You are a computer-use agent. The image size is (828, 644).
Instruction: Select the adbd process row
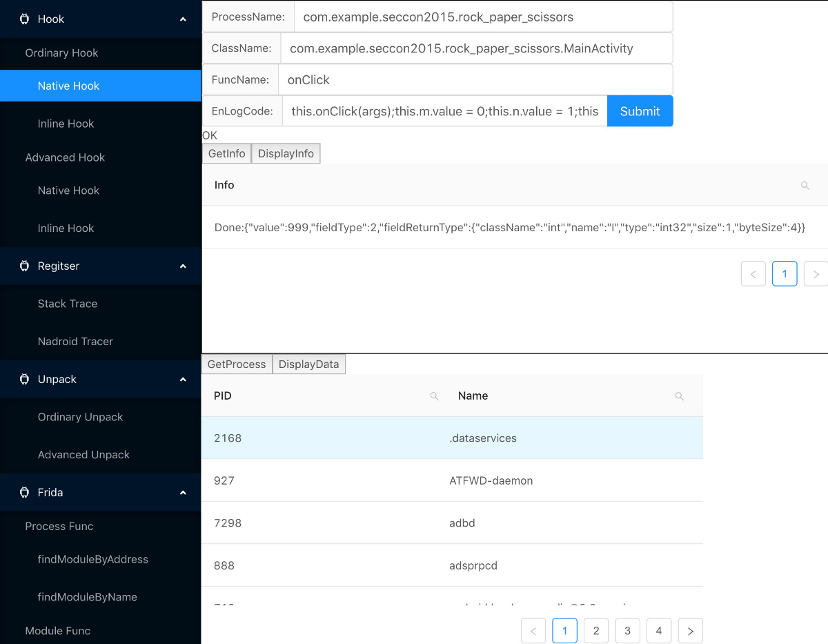click(452, 523)
